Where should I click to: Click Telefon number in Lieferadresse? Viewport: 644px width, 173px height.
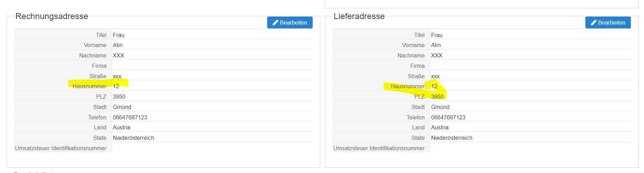click(x=448, y=118)
